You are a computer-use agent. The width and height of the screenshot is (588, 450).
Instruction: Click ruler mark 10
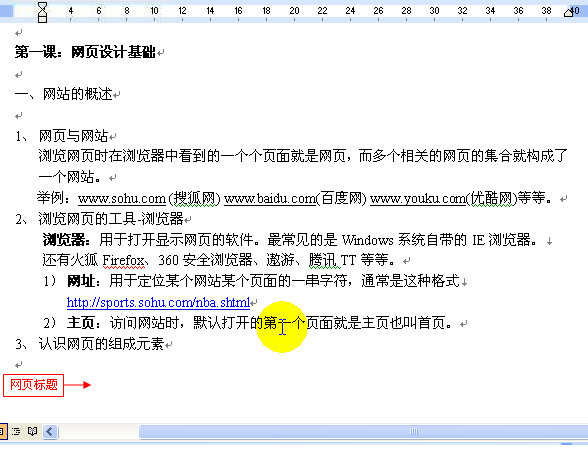tap(154, 11)
